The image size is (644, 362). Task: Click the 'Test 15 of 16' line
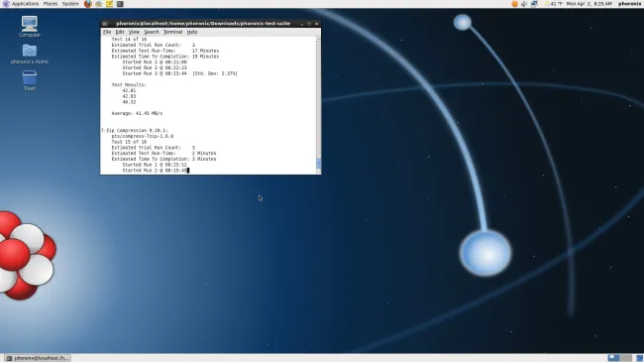(x=129, y=142)
